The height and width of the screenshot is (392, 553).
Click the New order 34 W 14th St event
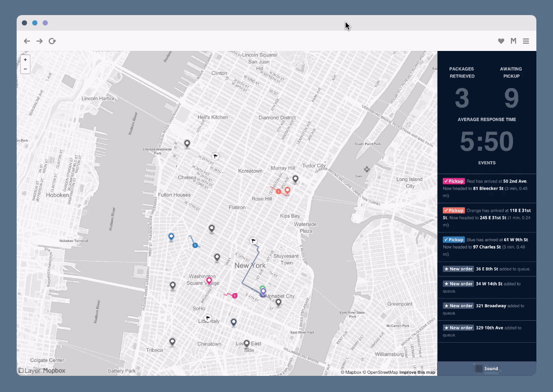coord(486,287)
